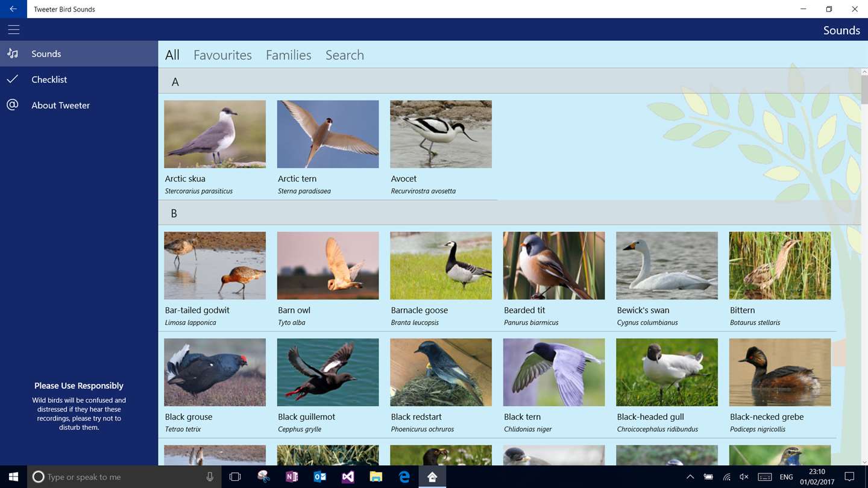868x488 pixels.
Task: Open the Black tern photo
Action: [x=554, y=372]
